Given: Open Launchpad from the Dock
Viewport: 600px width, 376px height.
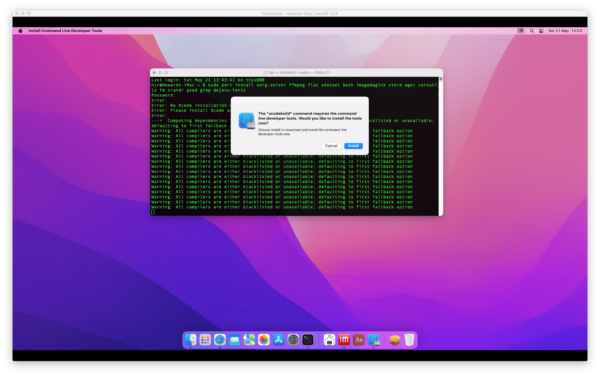Looking at the screenshot, I should [x=205, y=340].
